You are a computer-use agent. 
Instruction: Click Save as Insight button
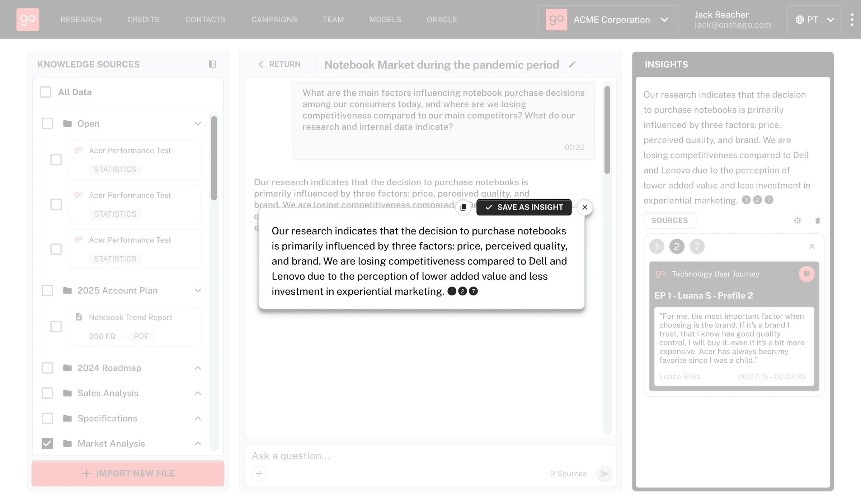pos(524,207)
